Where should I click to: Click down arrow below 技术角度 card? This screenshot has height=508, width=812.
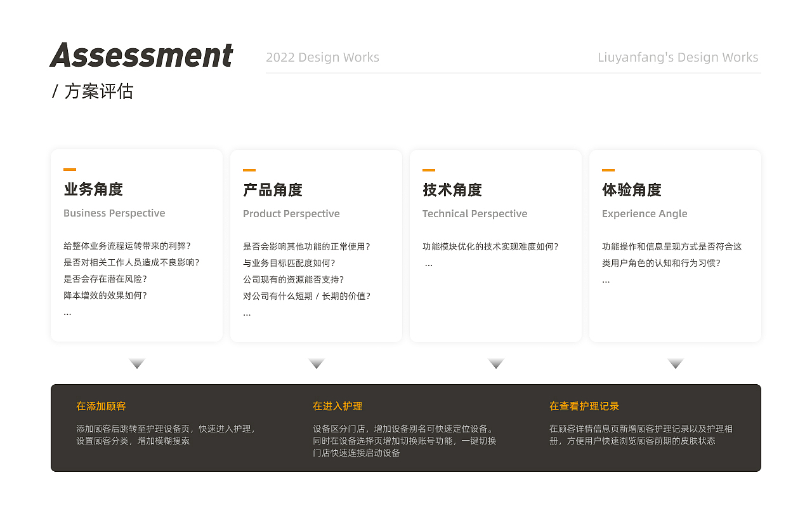(496, 363)
